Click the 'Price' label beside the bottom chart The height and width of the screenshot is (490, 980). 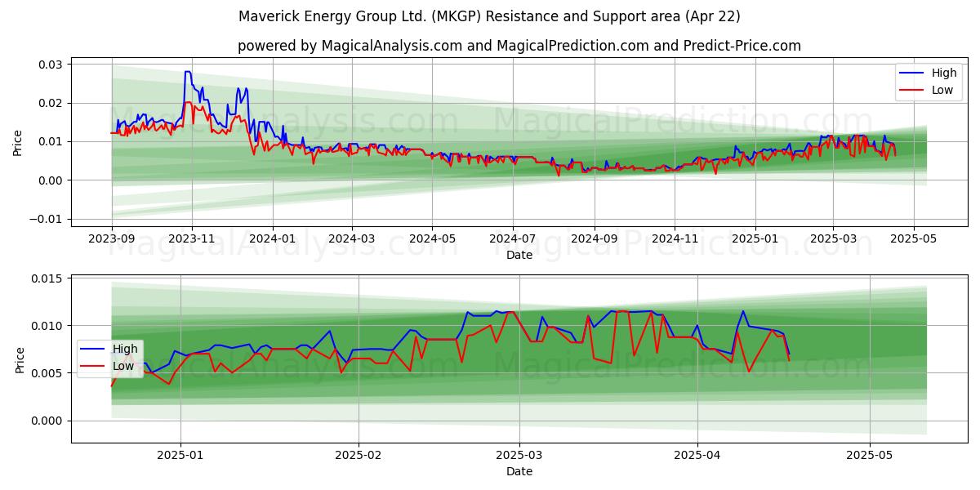(x=21, y=359)
